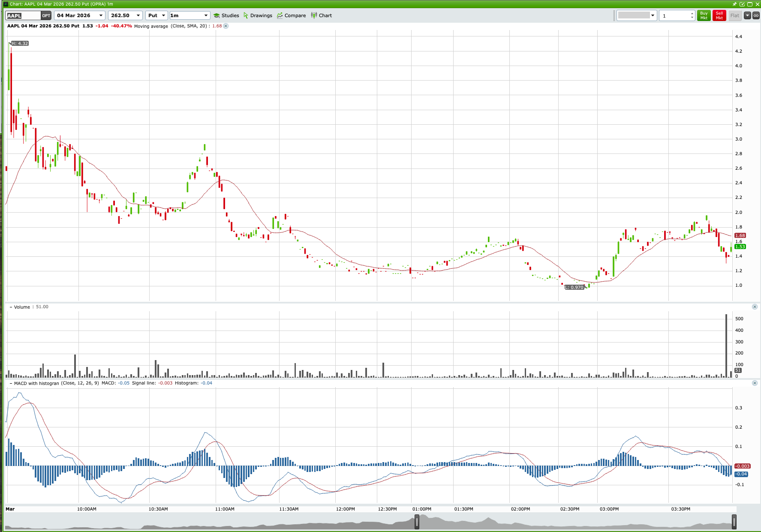Close the Volume panel
The height and width of the screenshot is (532, 761).
[x=755, y=307]
